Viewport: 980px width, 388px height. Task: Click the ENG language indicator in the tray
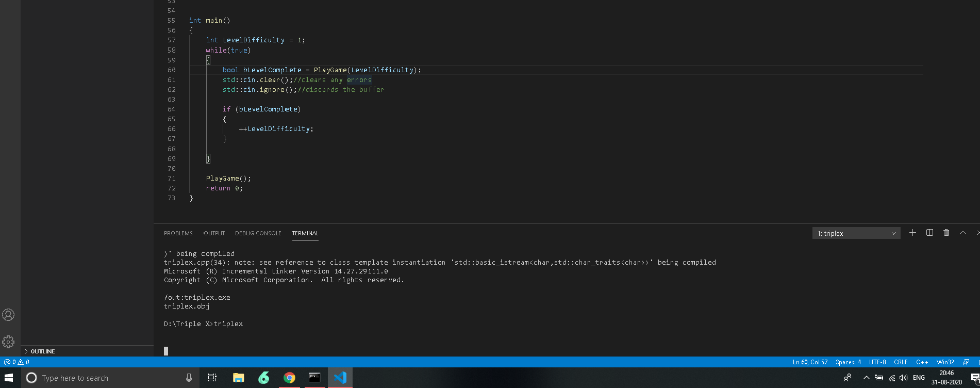919,378
